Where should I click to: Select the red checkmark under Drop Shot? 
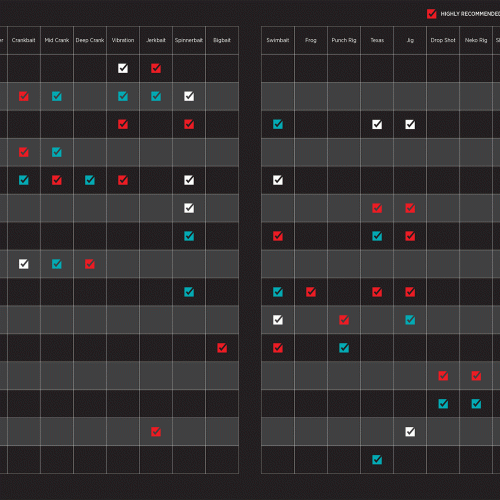coord(443,376)
